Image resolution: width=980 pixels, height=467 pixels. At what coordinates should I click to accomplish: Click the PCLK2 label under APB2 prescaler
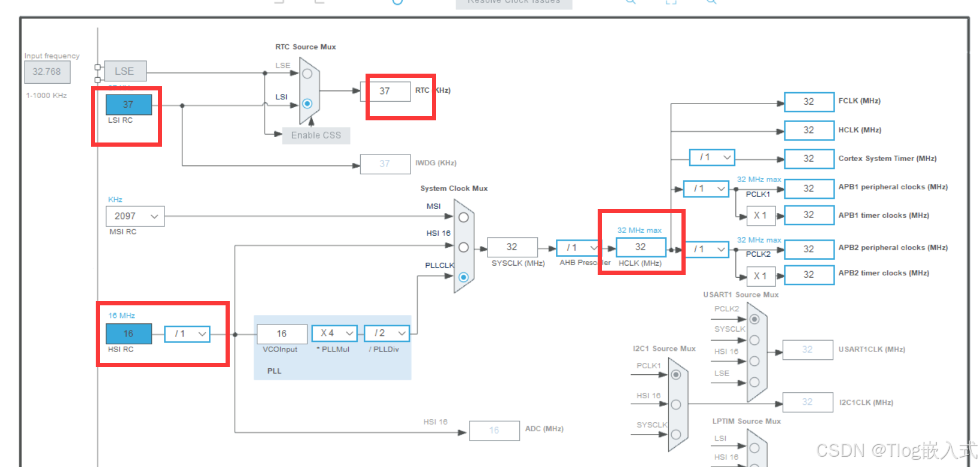coord(758,254)
